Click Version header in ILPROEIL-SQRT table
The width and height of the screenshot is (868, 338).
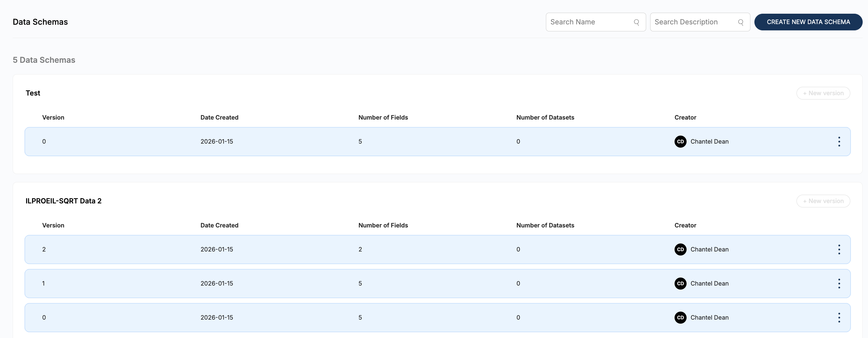point(53,225)
